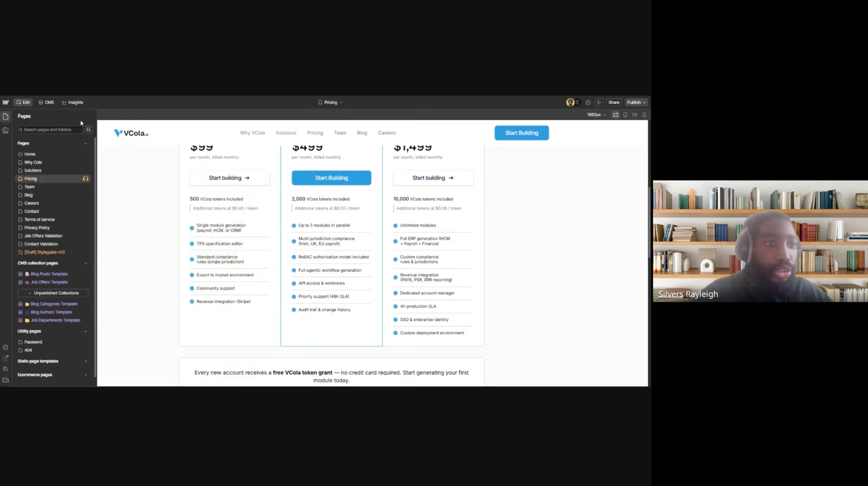This screenshot has width=868, height=486.
Task: Click the avatar badge on Pricing row
Action: (85, 179)
